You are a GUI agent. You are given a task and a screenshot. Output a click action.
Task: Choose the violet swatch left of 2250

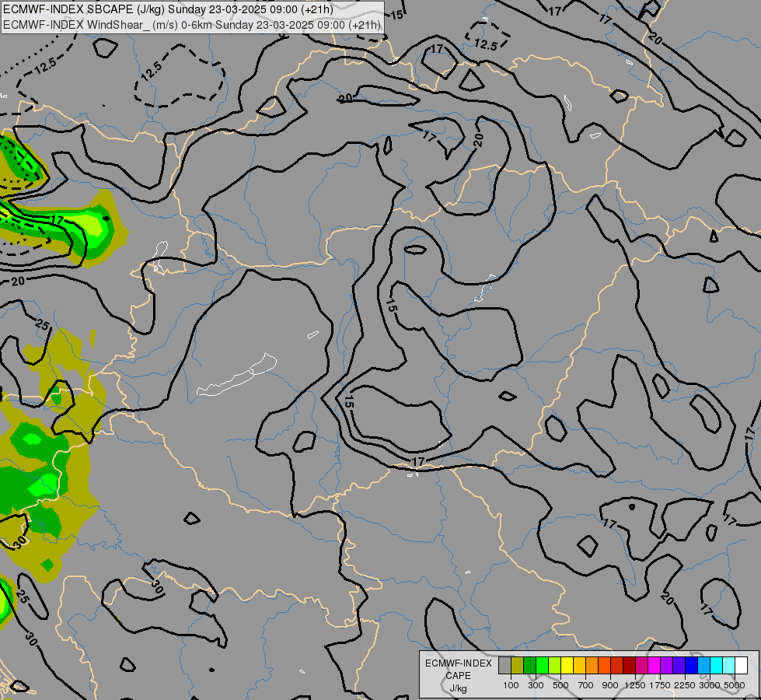tap(679, 665)
